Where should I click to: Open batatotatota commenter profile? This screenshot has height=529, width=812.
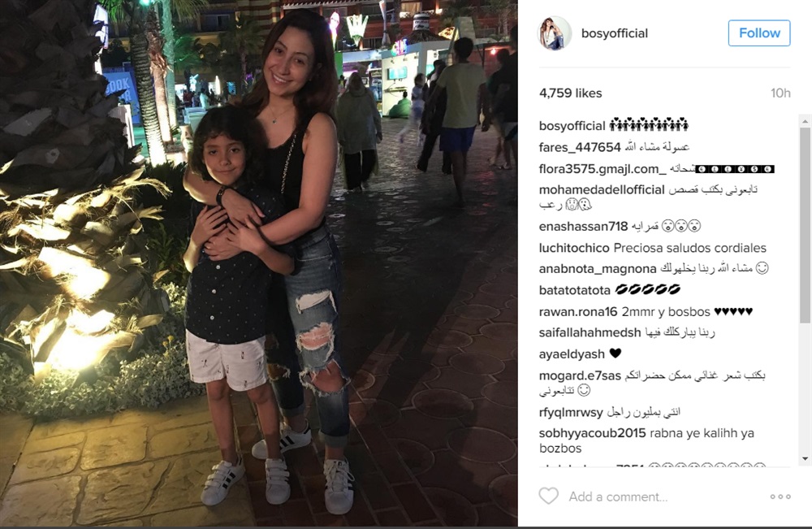574,290
